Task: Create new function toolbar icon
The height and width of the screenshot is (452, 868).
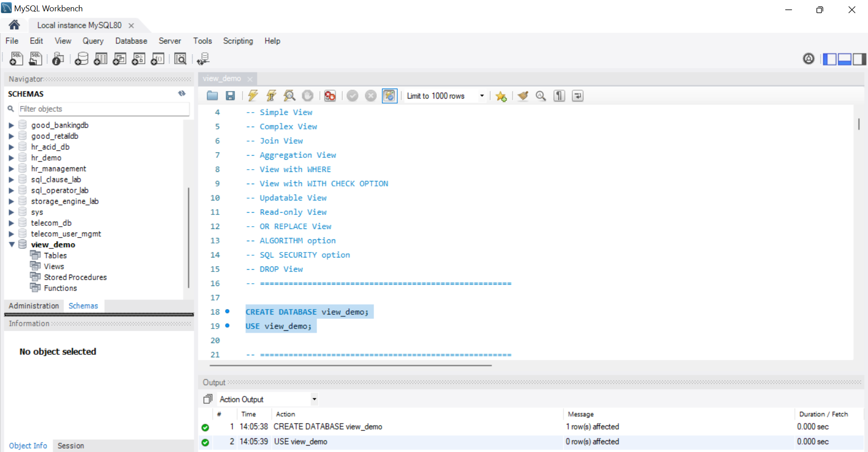Action: point(157,59)
